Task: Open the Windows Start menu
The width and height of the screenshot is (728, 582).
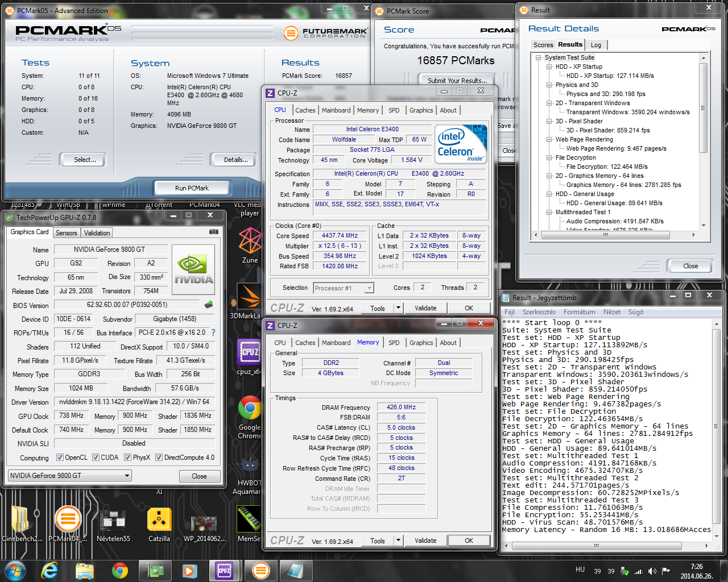Action: coord(15,570)
